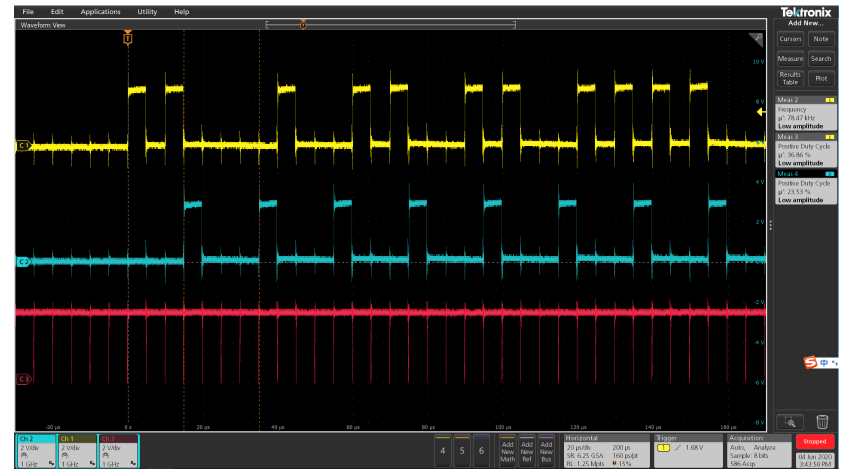
Task: Select the C1 channel handle on waveform
Action: tap(24, 145)
